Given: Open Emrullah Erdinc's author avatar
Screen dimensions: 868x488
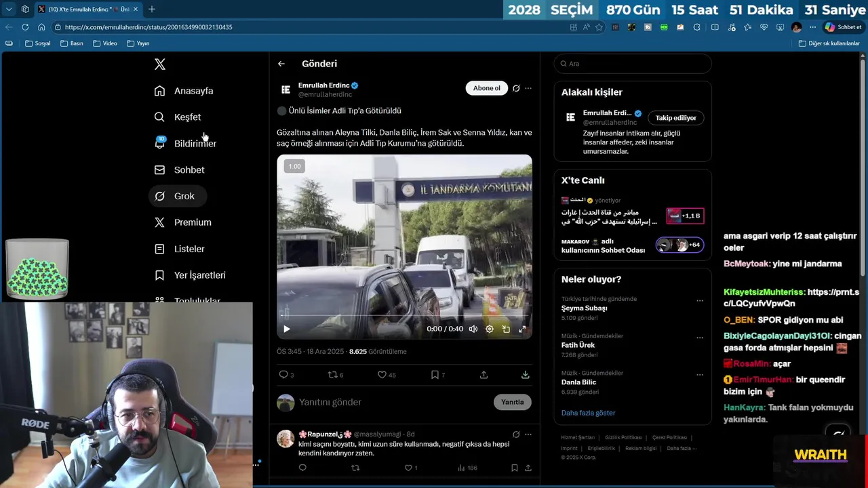Looking at the screenshot, I should tap(285, 89).
